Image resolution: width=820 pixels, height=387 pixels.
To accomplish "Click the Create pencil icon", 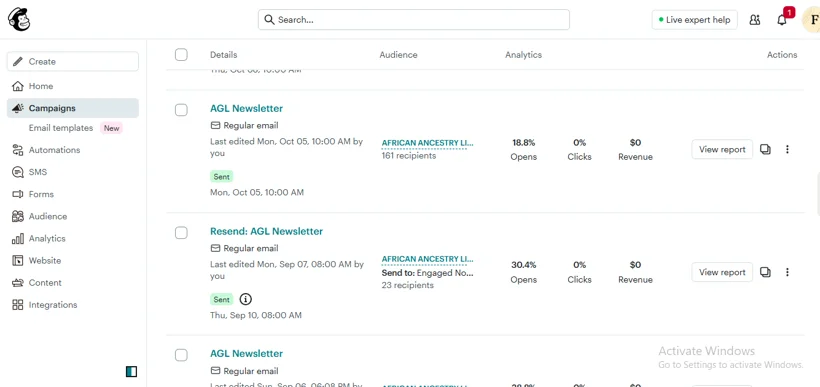I will pyautogui.click(x=18, y=62).
